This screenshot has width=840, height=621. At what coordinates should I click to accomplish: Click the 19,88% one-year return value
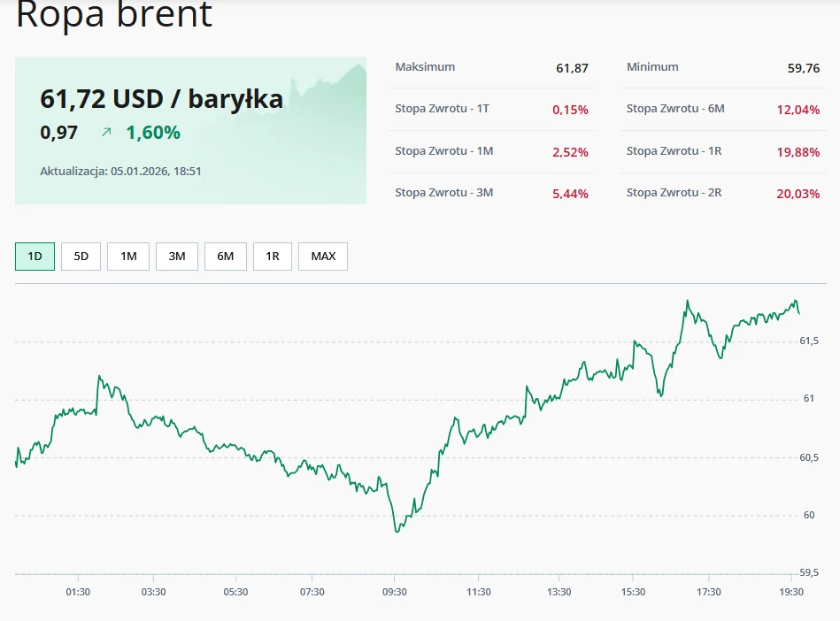pos(799,151)
